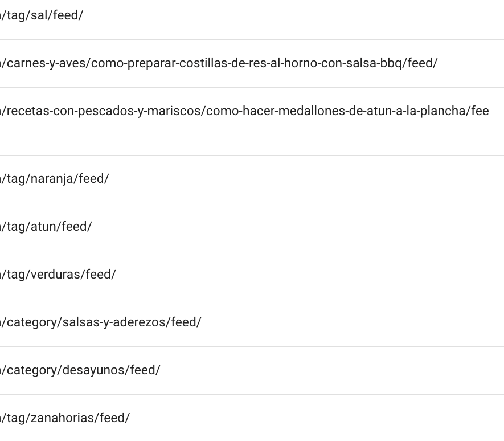The height and width of the screenshot is (441, 504).
Task: Open the /tag/atun/feed/ URL
Action: coord(46,227)
